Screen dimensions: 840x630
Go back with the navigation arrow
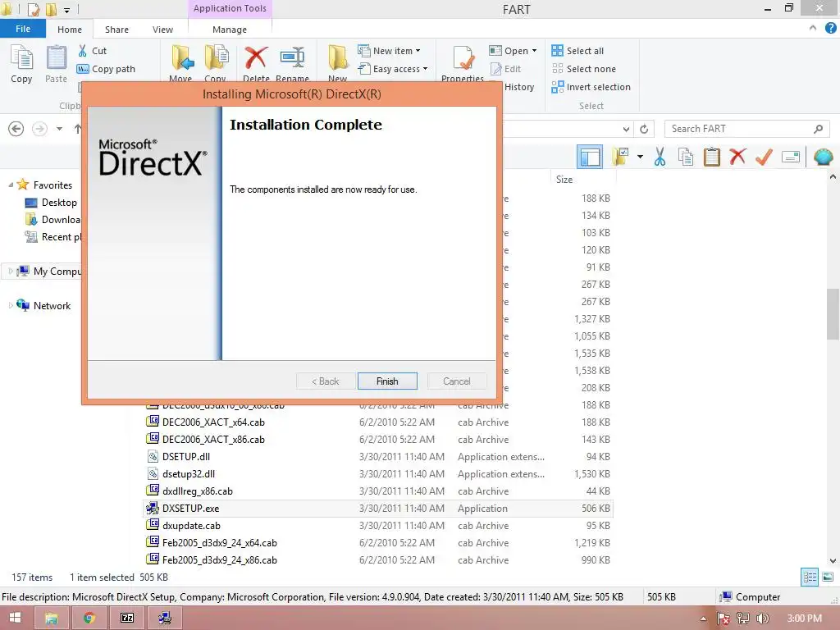[16, 129]
